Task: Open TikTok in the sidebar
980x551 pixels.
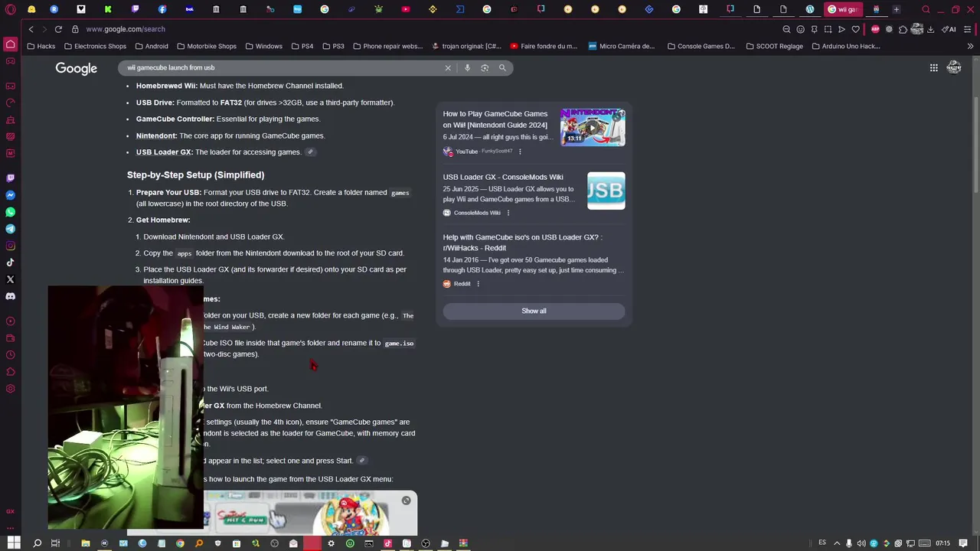Action: click(x=10, y=262)
